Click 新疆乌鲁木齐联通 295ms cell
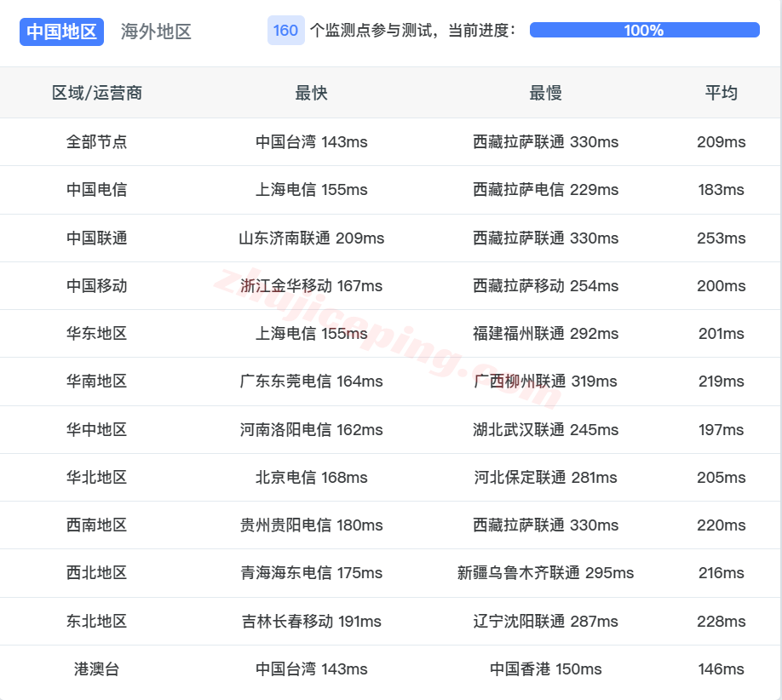This screenshot has height=700, width=782. [545, 572]
